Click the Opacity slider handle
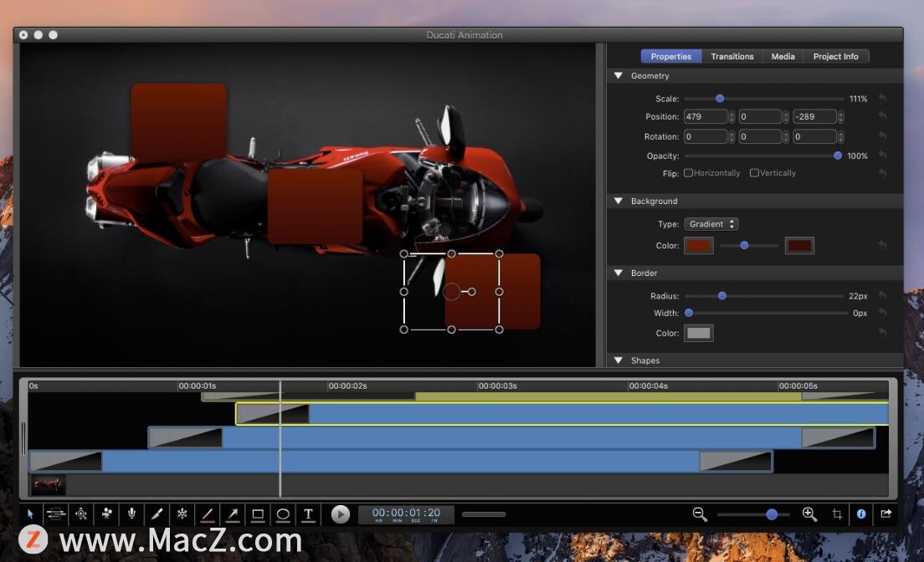The image size is (924, 562). click(x=837, y=156)
